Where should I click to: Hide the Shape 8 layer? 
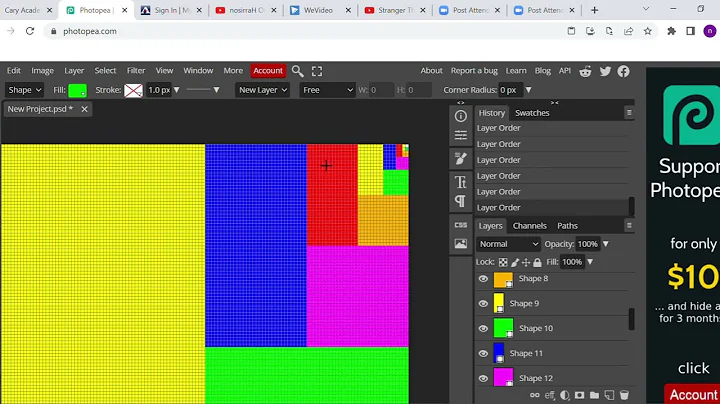[x=483, y=279]
